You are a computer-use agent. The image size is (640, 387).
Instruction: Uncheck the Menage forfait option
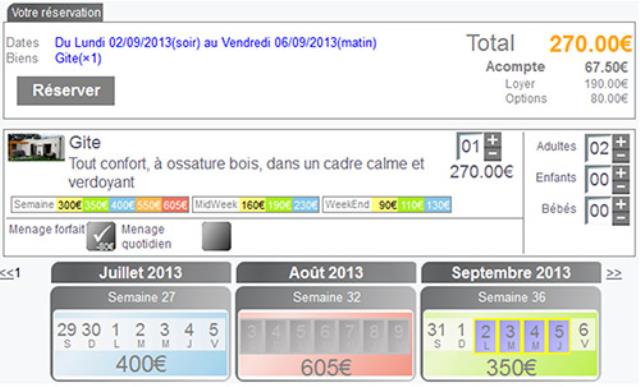(101, 236)
